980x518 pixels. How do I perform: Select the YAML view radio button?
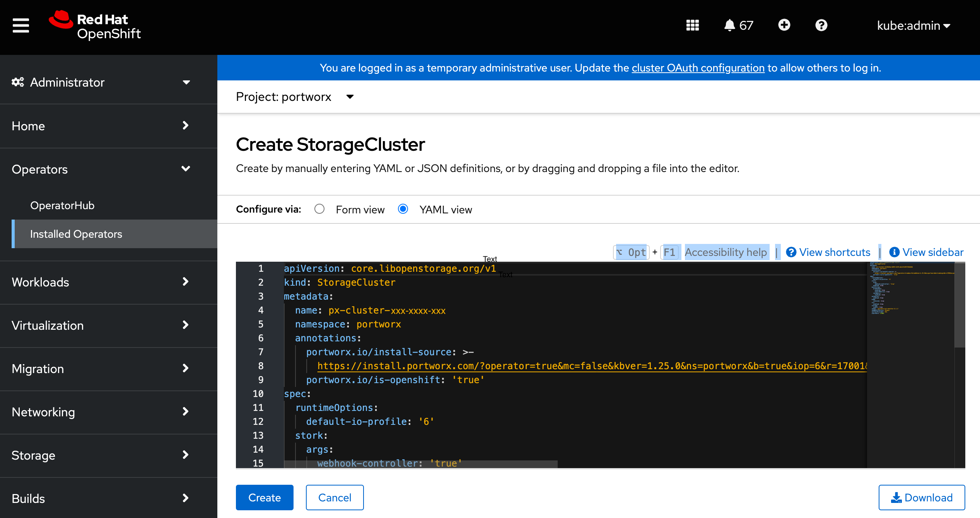(x=403, y=209)
